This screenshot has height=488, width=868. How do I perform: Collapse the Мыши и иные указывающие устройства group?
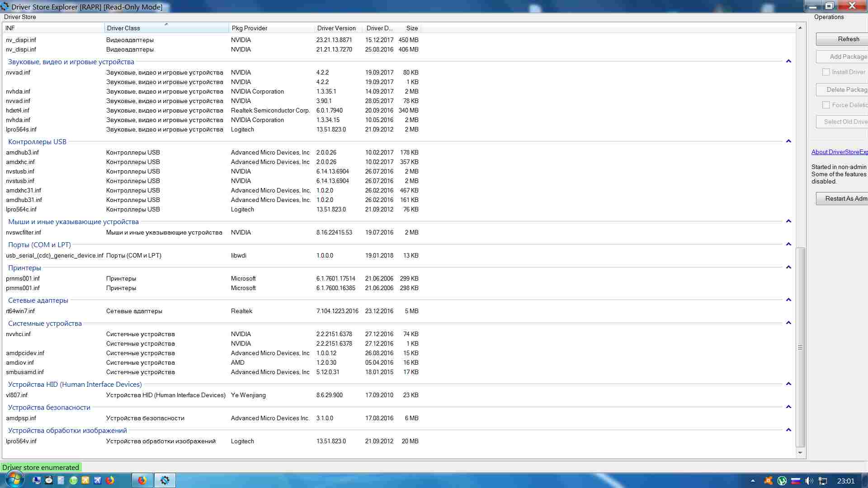(788, 221)
